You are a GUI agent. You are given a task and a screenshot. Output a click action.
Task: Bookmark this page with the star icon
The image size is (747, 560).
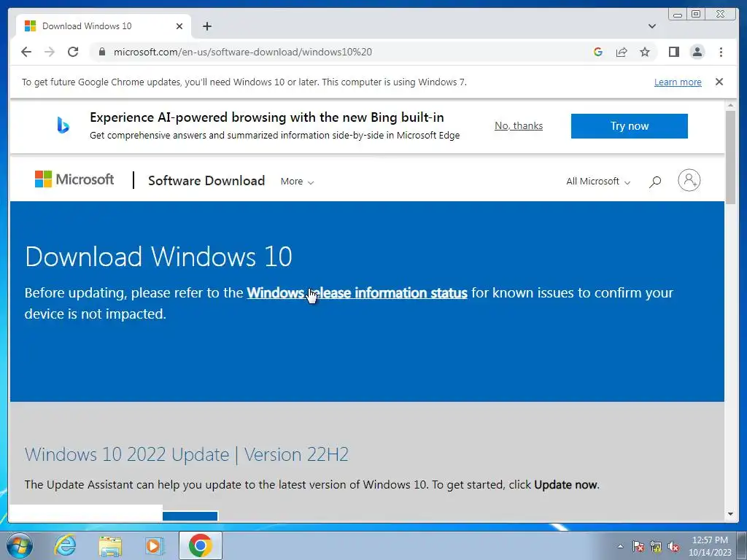[645, 52]
